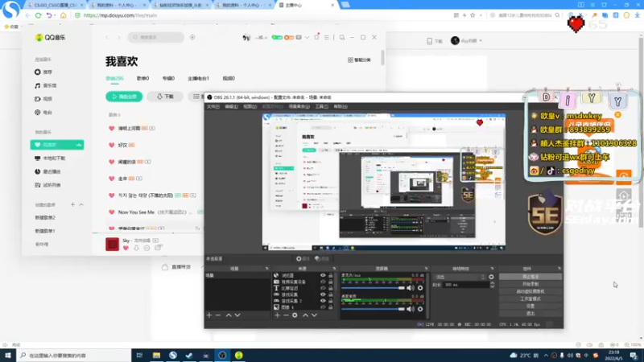Click 开始录制 button in OBS controls

click(x=530, y=284)
